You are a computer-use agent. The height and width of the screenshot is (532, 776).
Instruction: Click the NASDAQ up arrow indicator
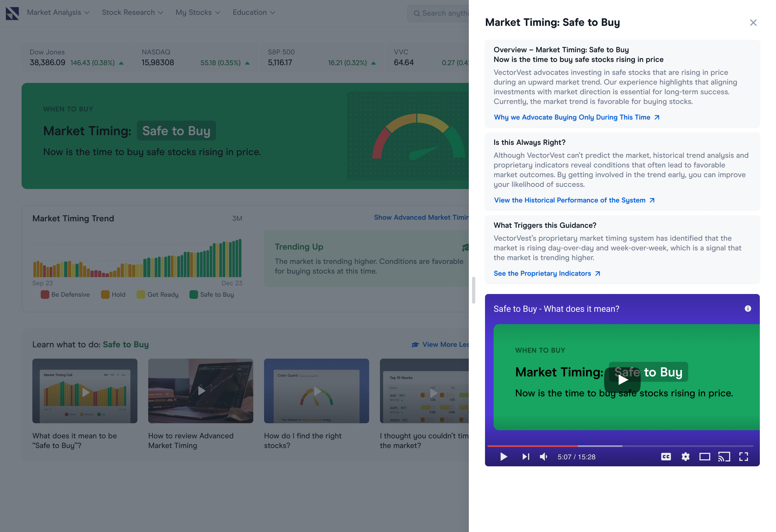247,63
